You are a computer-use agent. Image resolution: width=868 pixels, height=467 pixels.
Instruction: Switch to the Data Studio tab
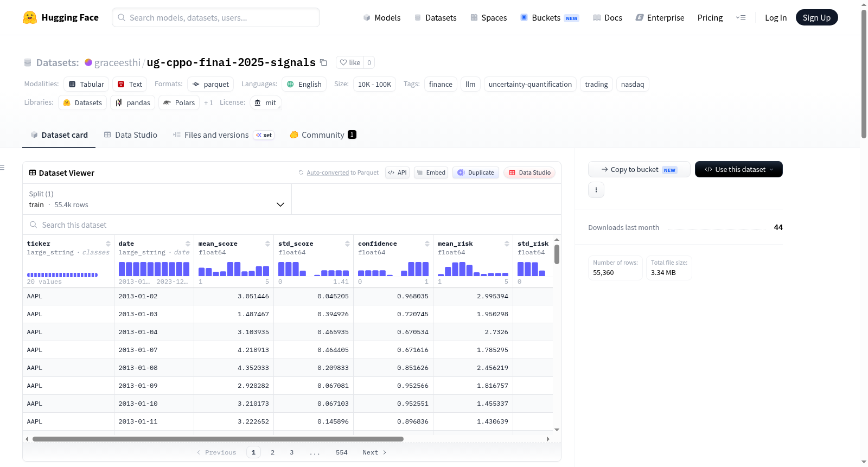click(131, 135)
